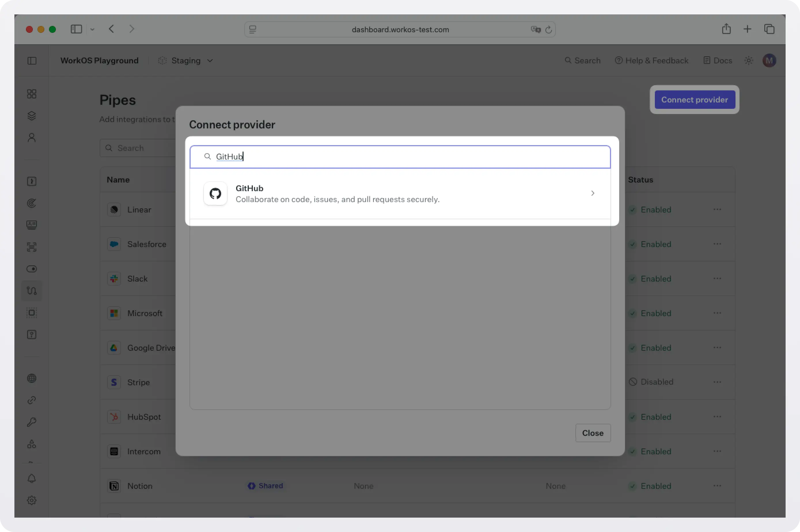Open notifications bell in the sidebar
800x532 pixels.
tap(32, 478)
